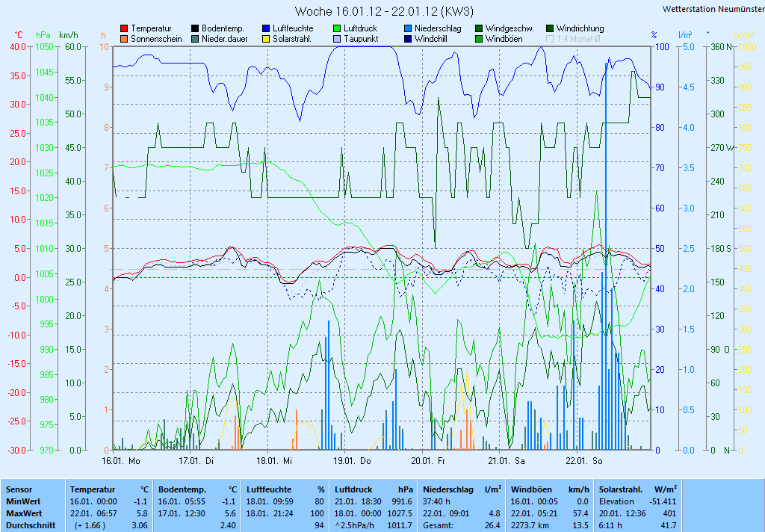Viewport: 765px width, 532px height.
Task: Click the orange Sonnenschein legend square
Action: (x=124, y=39)
